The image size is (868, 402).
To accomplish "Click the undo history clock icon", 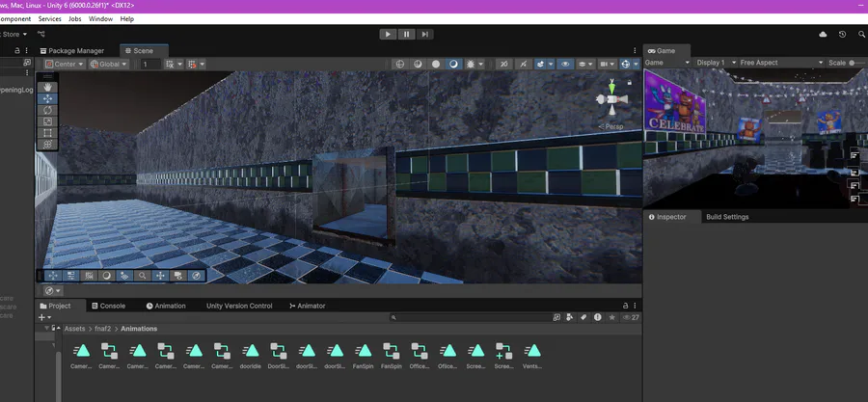I will point(843,35).
